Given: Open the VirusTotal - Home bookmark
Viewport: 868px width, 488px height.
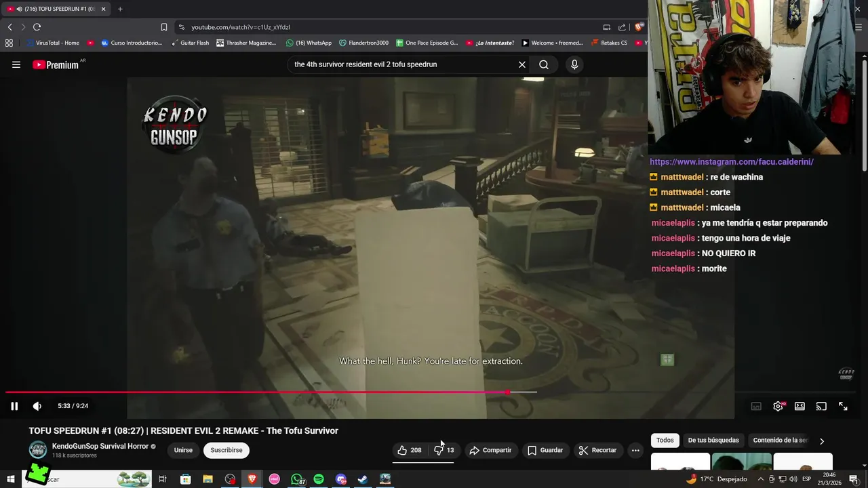Looking at the screenshot, I should click(52, 43).
